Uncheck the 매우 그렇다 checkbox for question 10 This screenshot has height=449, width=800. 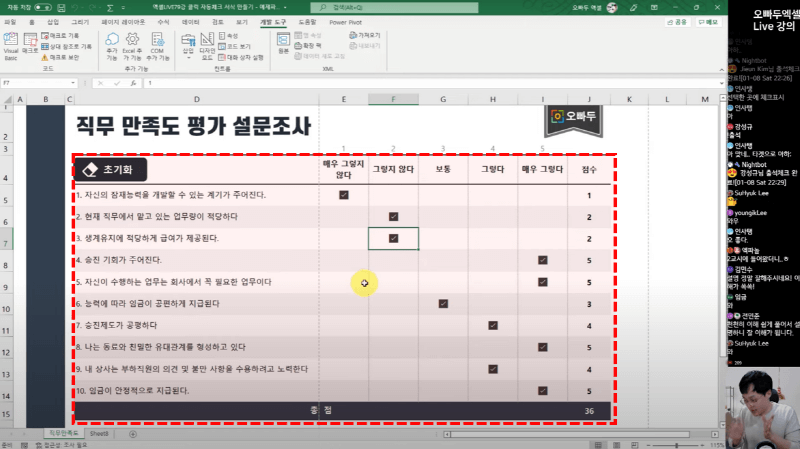[x=543, y=391]
